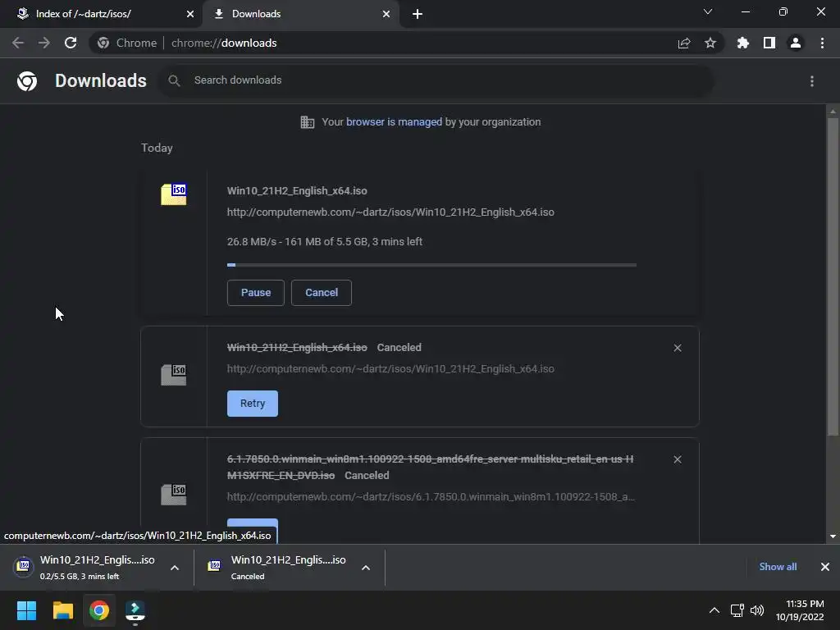Click Show all downloads link
This screenshot has height=630, width=840.
778,567
